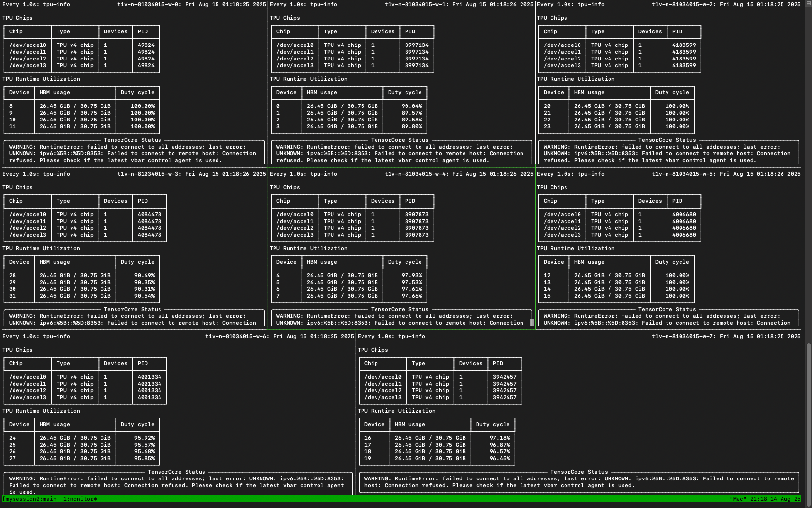Click duty cycle value 90.49%
This screenshot has width=812, height=508.
coord(145,275)
